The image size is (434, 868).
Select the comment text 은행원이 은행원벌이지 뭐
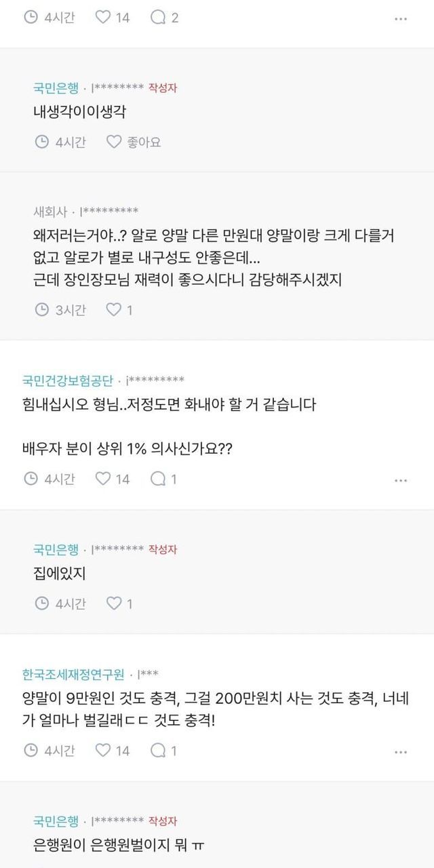point(114,845)
